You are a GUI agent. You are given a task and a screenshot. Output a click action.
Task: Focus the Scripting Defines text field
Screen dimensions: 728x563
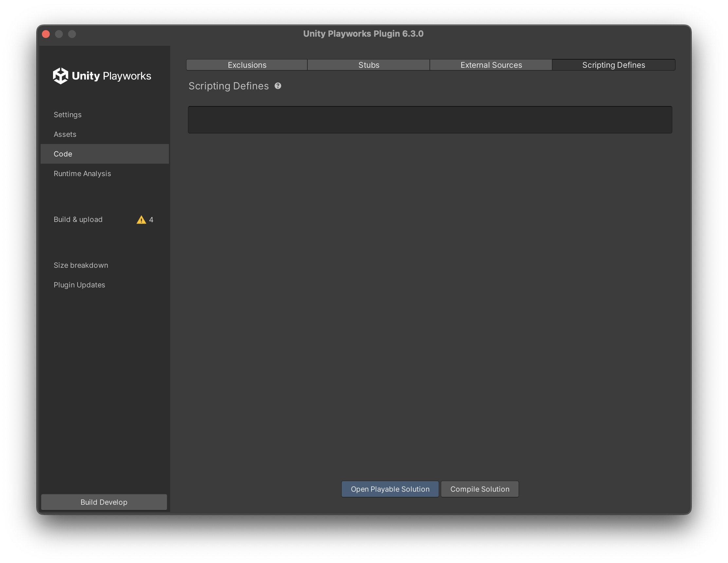(430, 120)
